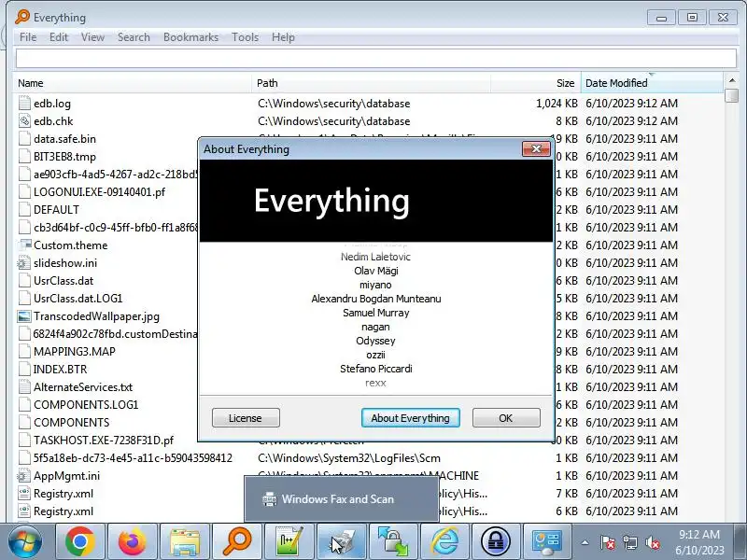The height and width of the screenshot is (560, 747).
Task: Click the Everything app icon in title bar
Action: (x=22, y=17)
